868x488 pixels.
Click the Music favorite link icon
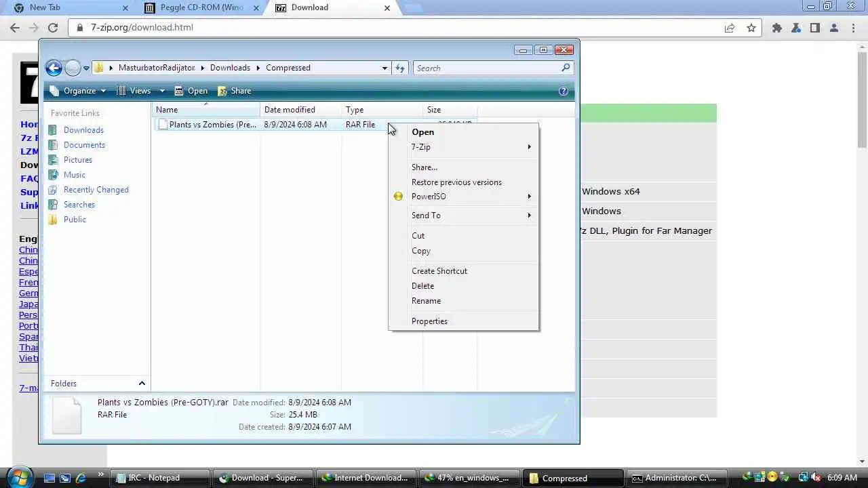(53, 175)
